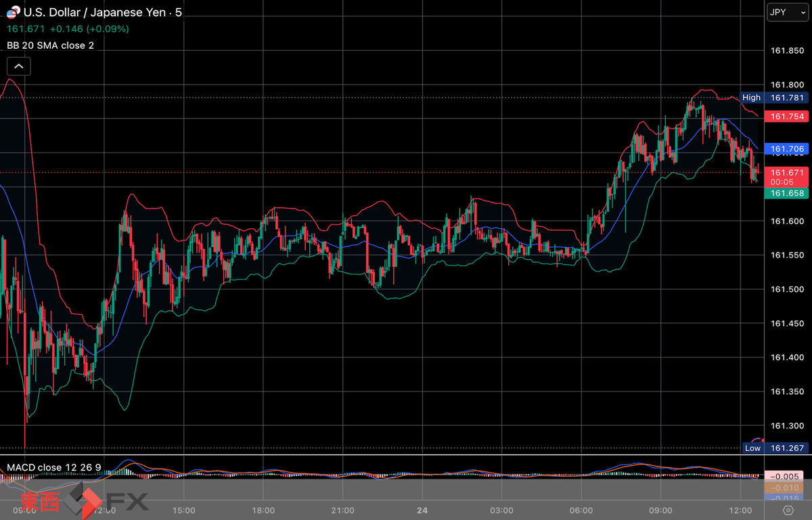Click the Low 161.267 price label
This screenshot has height=520, width=812.
[775, 448]
